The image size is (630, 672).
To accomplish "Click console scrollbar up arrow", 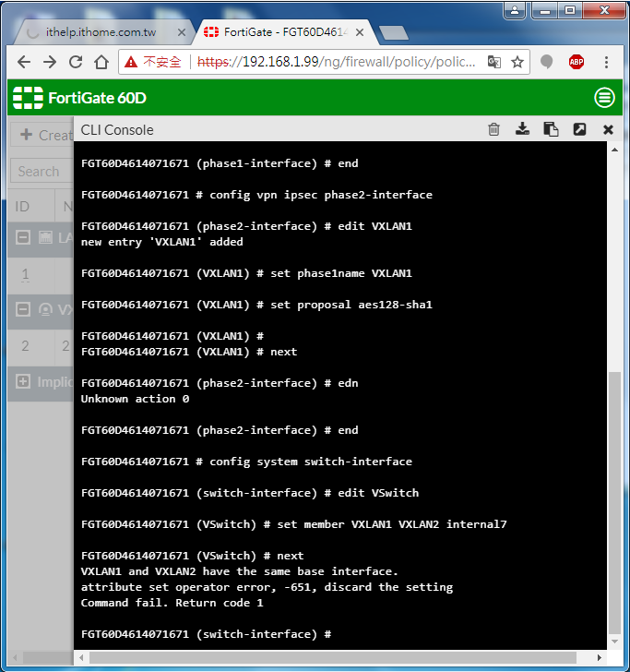I will tap(614, 150).
